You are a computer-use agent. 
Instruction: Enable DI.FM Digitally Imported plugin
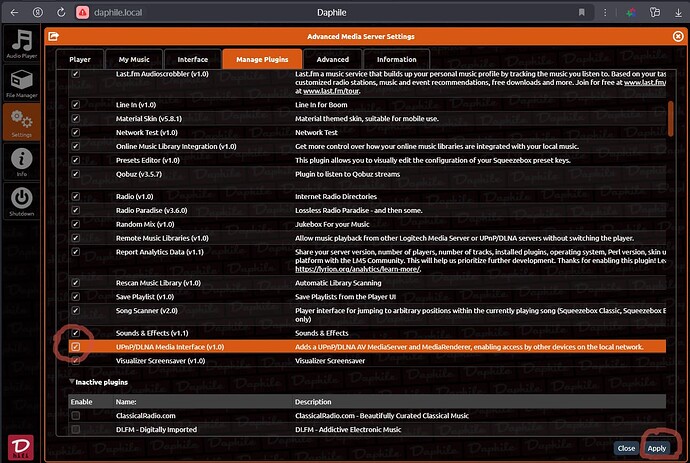pos(76,429)
